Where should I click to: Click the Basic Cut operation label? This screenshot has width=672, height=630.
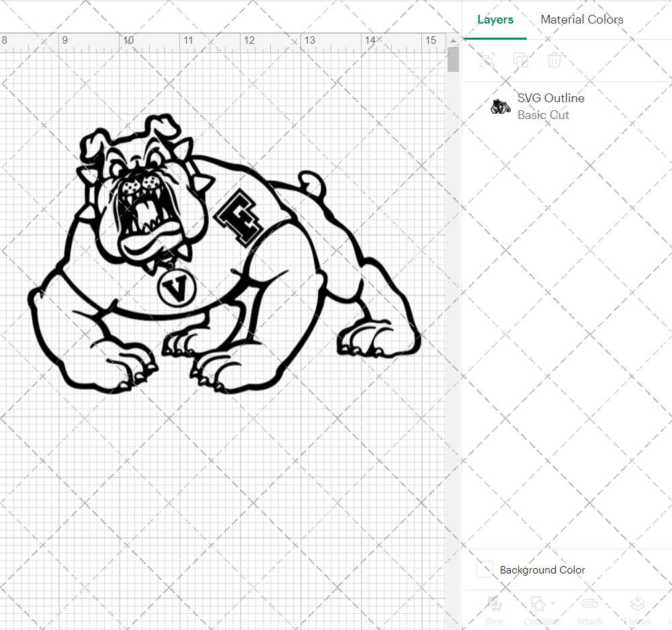(x=543, y=115)
